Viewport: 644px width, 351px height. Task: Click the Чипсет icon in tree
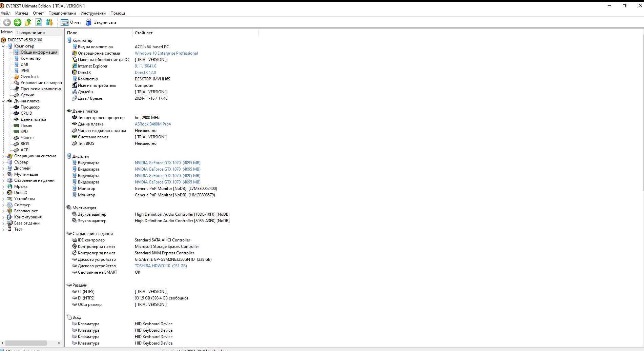tap(16, 138)
